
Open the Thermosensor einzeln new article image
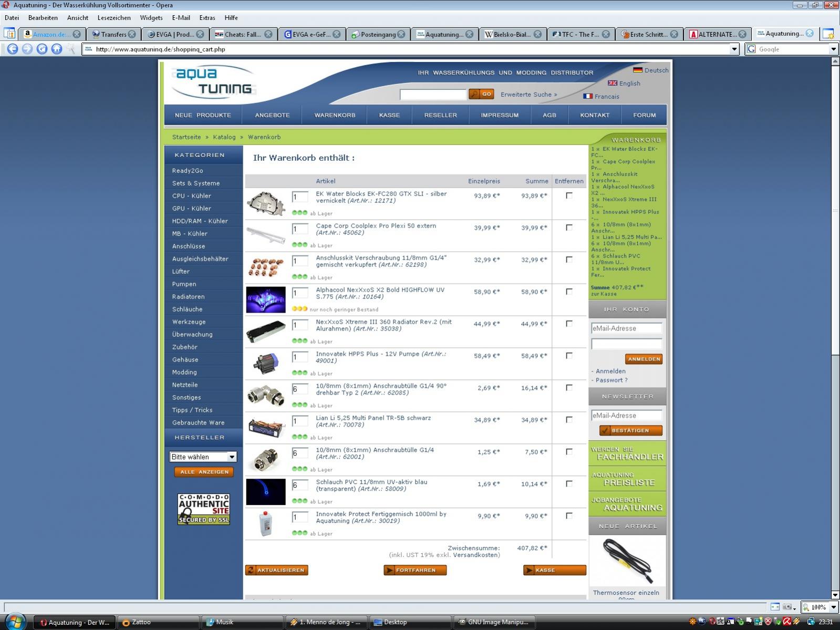[x=627, y=562]
